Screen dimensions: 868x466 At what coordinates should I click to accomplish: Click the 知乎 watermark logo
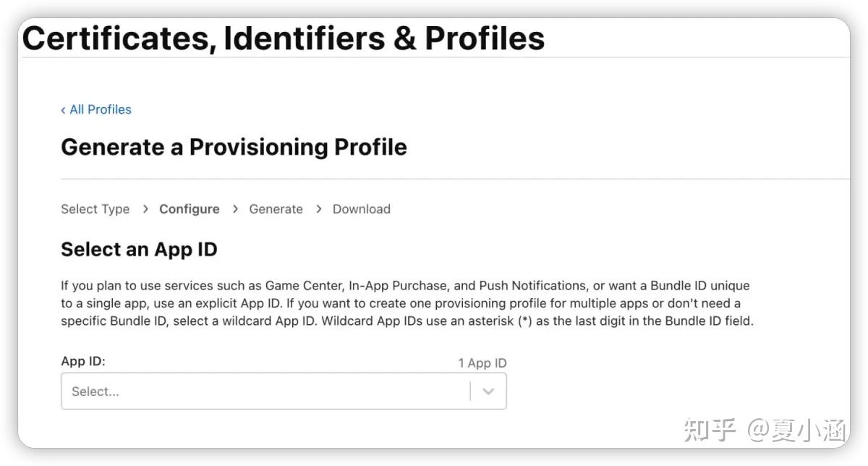tap(709, 431)
